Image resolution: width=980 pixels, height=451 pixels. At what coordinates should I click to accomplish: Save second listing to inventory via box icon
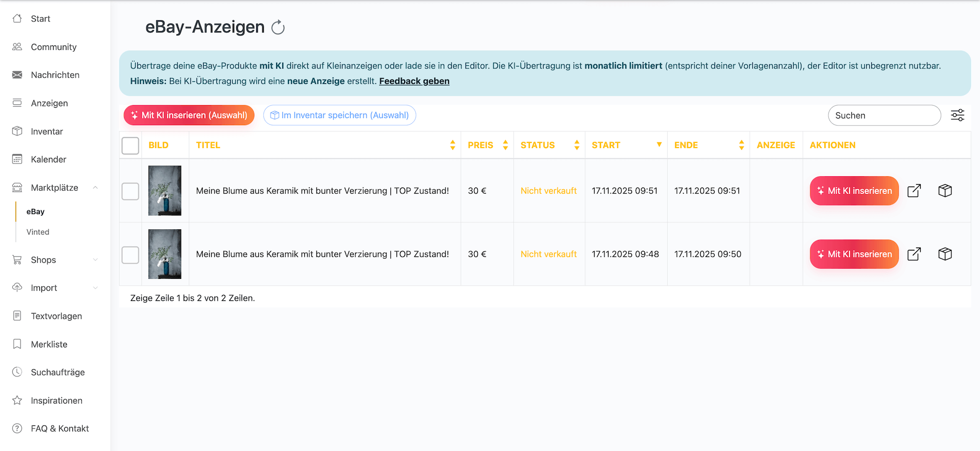point(945,254)
